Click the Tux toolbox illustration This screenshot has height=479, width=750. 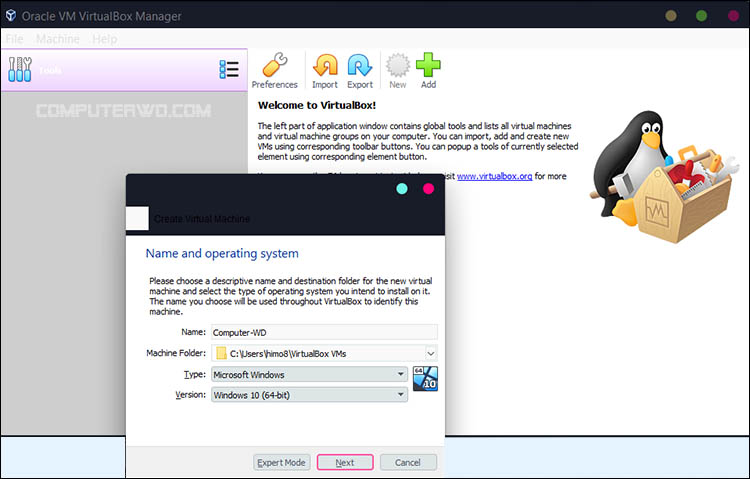point(664,176)
